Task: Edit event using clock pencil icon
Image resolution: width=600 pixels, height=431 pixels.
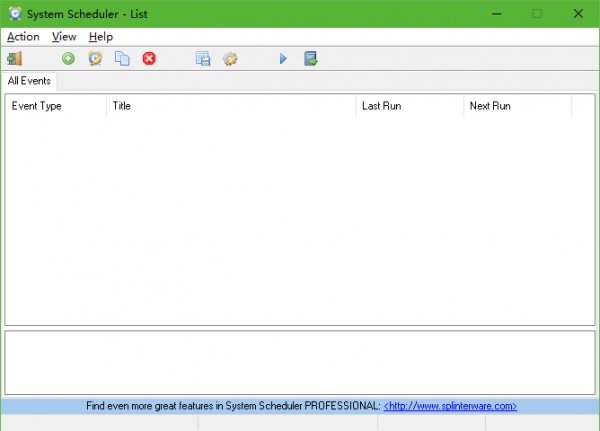Action: pos(95,59)
